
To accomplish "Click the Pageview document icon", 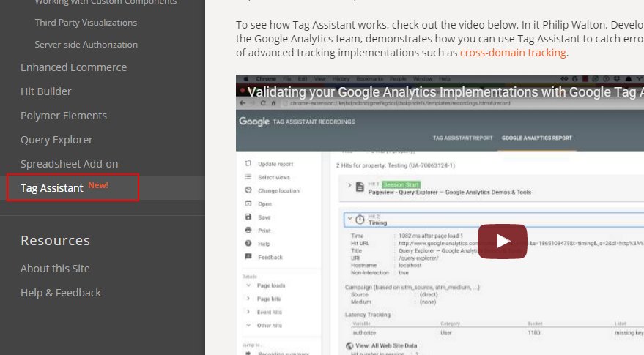I will (x=360, y=187).
